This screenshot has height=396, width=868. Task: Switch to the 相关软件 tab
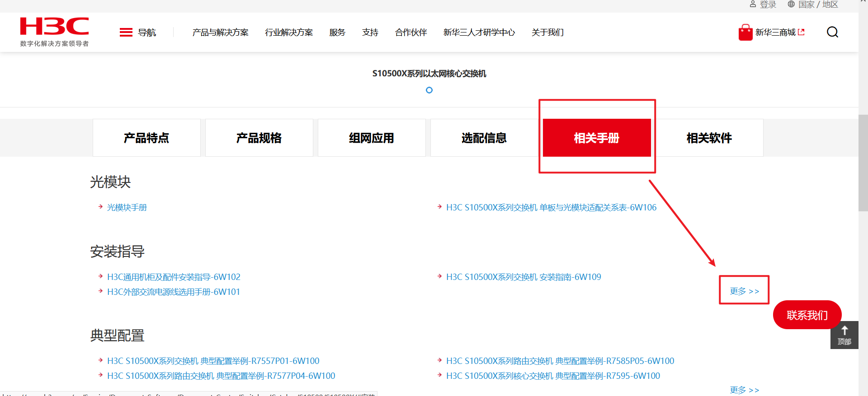(709, 138)
